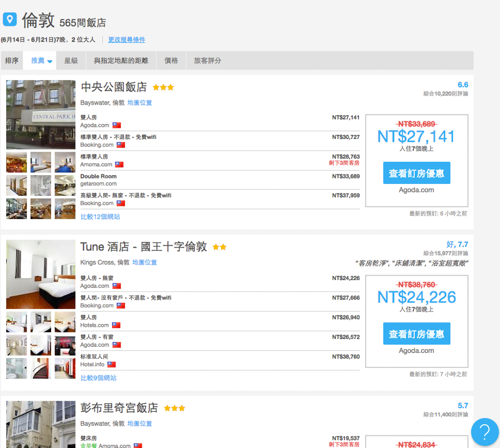
Task: Select Amoma.com 雙床房 offer for 彭布里奇宮飯店
Action: [220, 441]
